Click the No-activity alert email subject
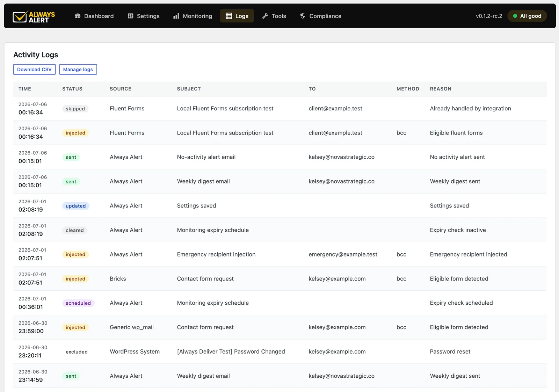The height and width of the screenshot is (392, 559). pos(206,157)
